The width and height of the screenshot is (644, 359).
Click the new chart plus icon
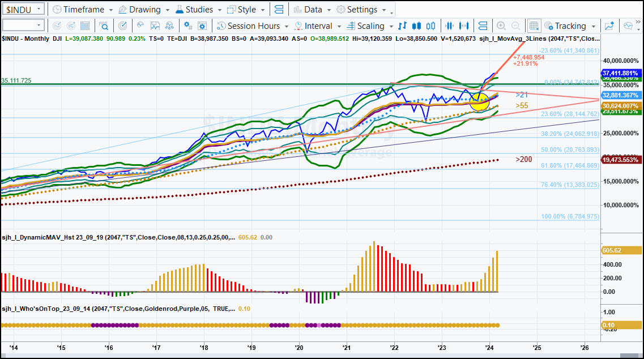(x=609, y=26)
